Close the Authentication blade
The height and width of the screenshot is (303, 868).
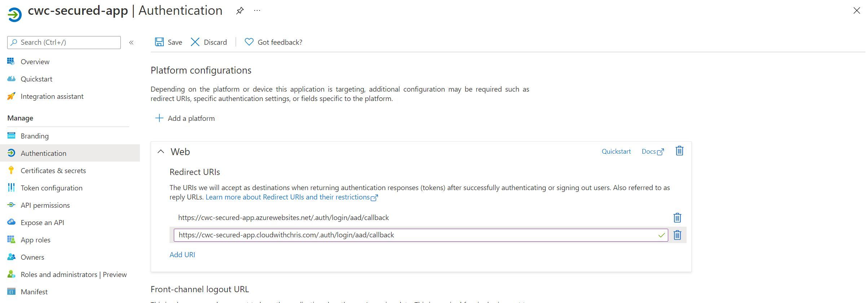856,11
